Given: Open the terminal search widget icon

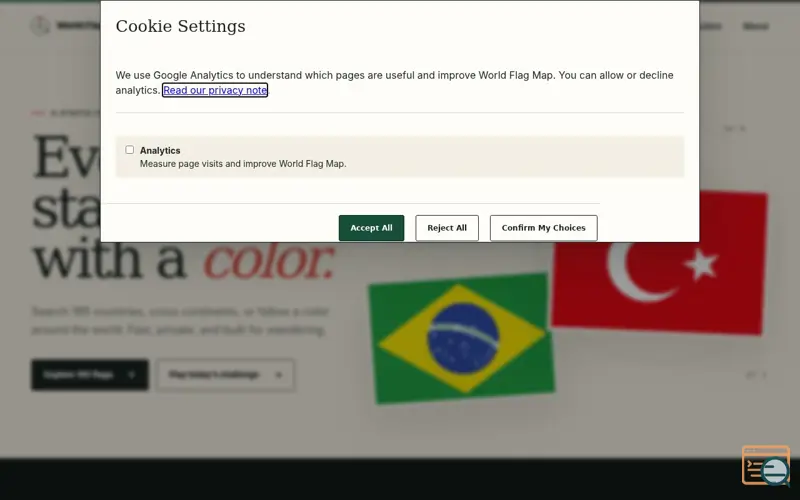Looking at the screenshot, I should pyautogui.click(x=766, y=466).
